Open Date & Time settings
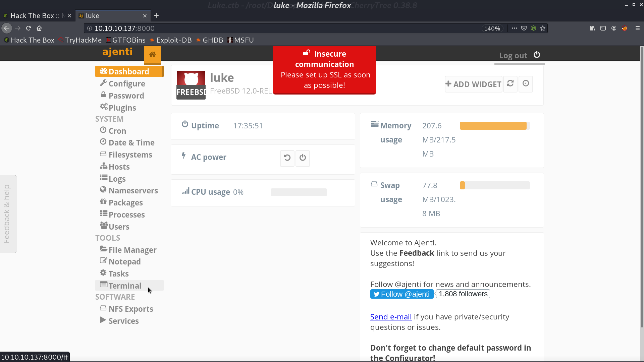The height and width of the screenshot is (362, 644). 129,142
